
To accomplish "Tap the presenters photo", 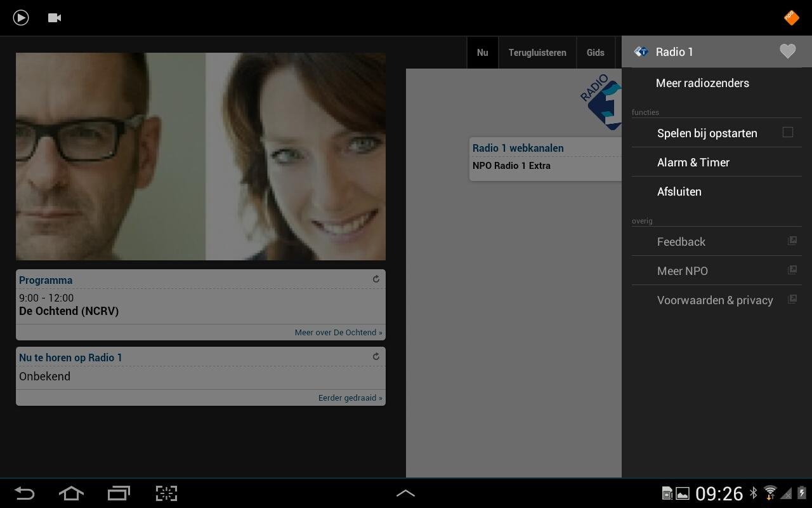I will point(200,156).
